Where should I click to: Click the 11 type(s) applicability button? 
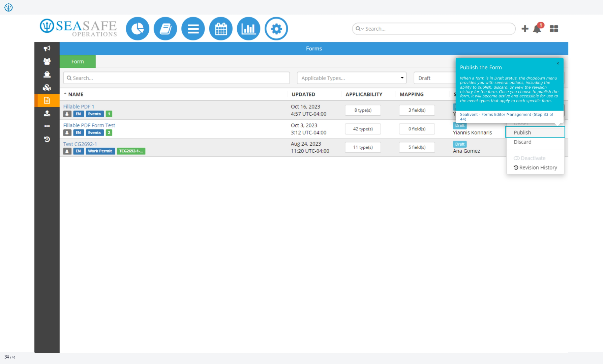point(363,147)
